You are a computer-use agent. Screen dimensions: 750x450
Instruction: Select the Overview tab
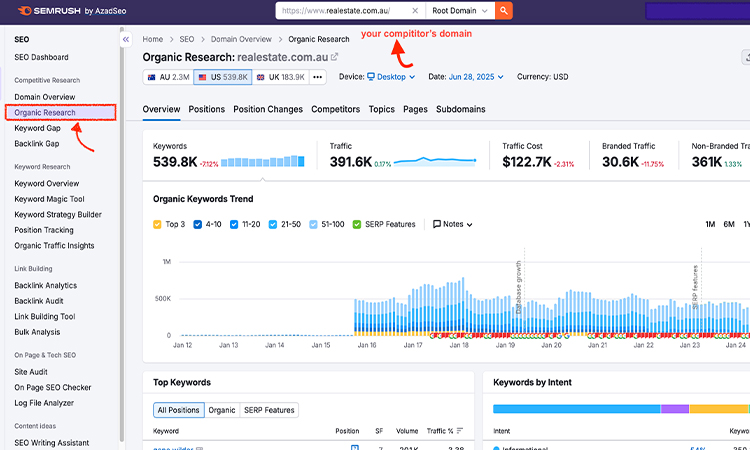pyautogui.click(x=161, y=109)
